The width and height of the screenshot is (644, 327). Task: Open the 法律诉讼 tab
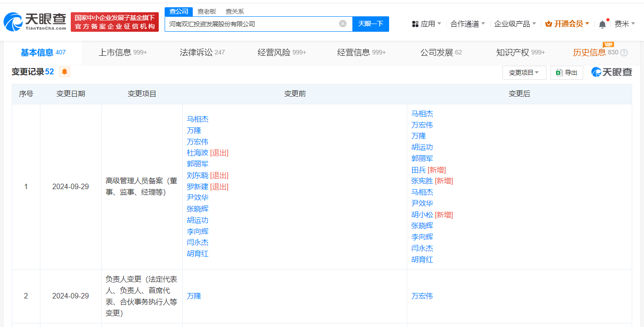pos(202,53)
